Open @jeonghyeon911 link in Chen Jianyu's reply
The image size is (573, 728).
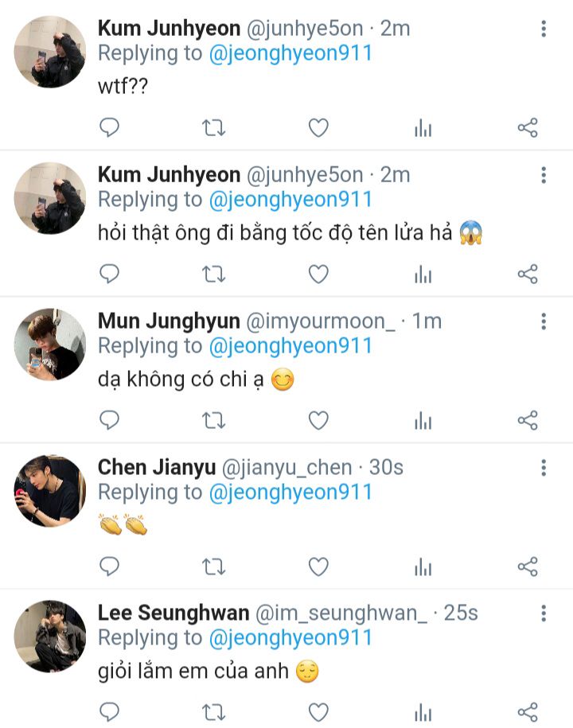[x=290, y=492]
